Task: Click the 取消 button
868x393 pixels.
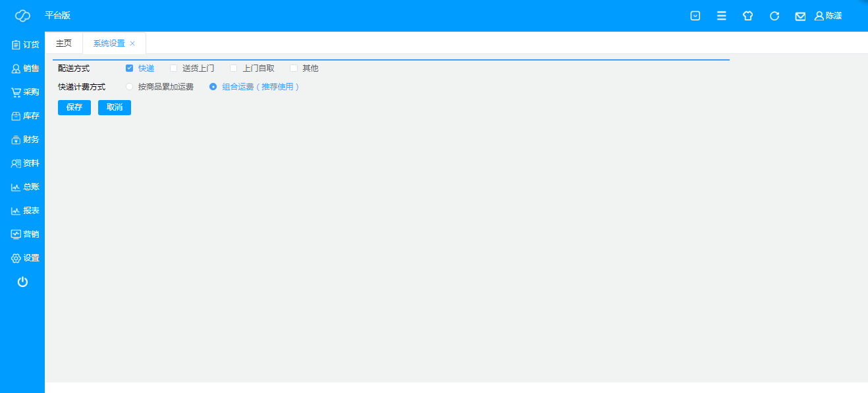Action: coord(115,107)
